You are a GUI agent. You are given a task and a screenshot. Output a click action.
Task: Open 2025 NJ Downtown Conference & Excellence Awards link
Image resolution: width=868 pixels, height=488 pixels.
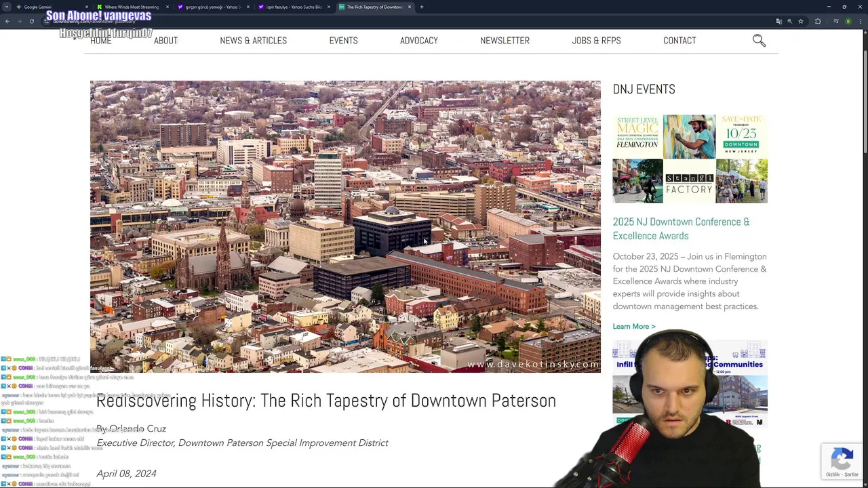point(681,228)
